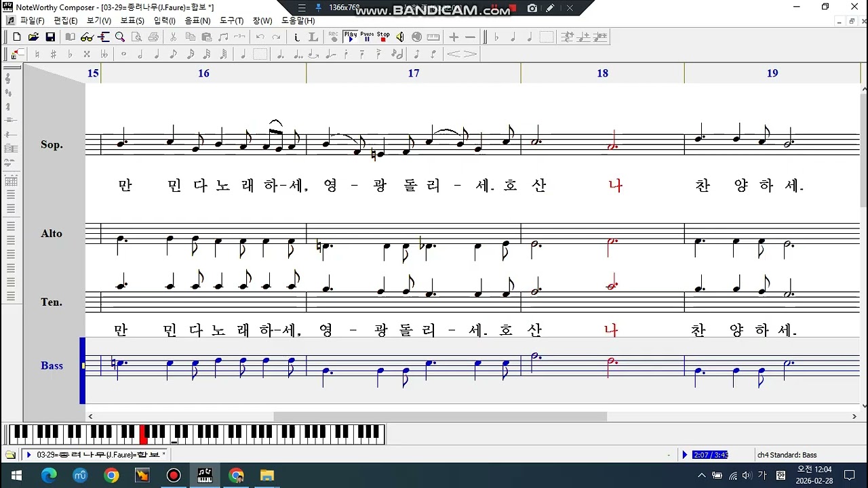Click the 2:07 / 3:43 playback time
The height and width of the screenshot is (488, 868).
pos(710,455)
